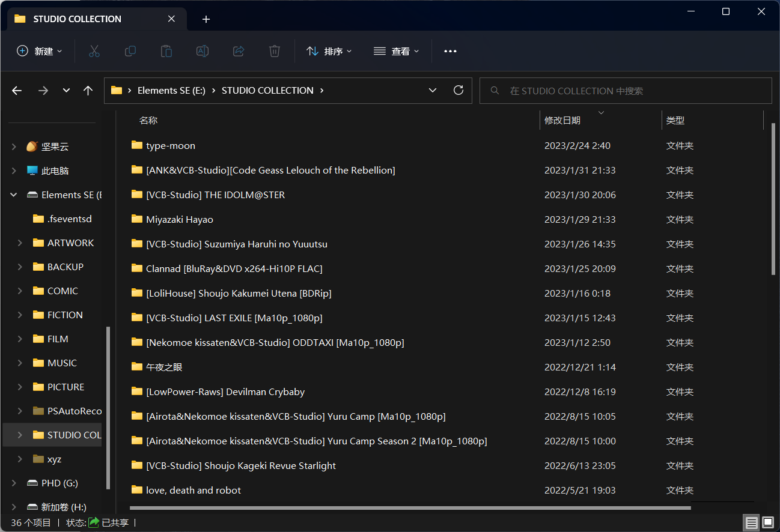Image resolution: width=780 pixels, height=532 pixels.
Task: Click the Delete trash icon
Action: (275, 51)
